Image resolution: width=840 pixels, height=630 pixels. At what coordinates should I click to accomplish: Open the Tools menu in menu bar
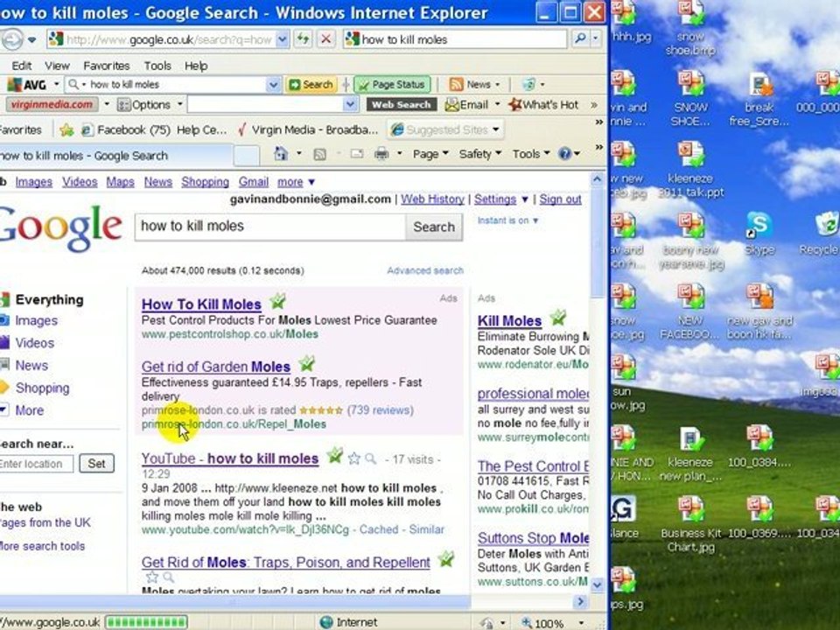[157, 66]
